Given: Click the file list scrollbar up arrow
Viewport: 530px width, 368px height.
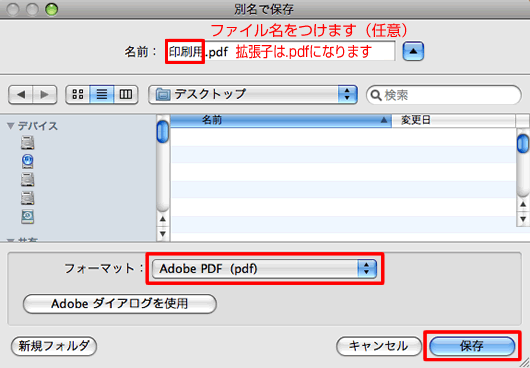Looking at the screenshot, I should tap(523, 204).
